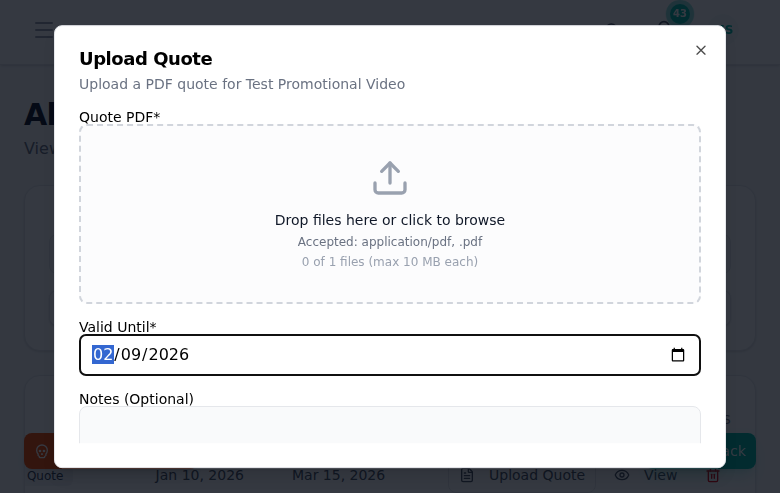
Task: Select the year segment 2026 in date field
Action: click(169, 354)
